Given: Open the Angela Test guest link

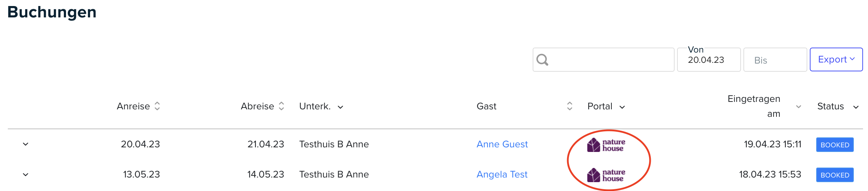Looking at the screenshot, I should coord(502,174).
